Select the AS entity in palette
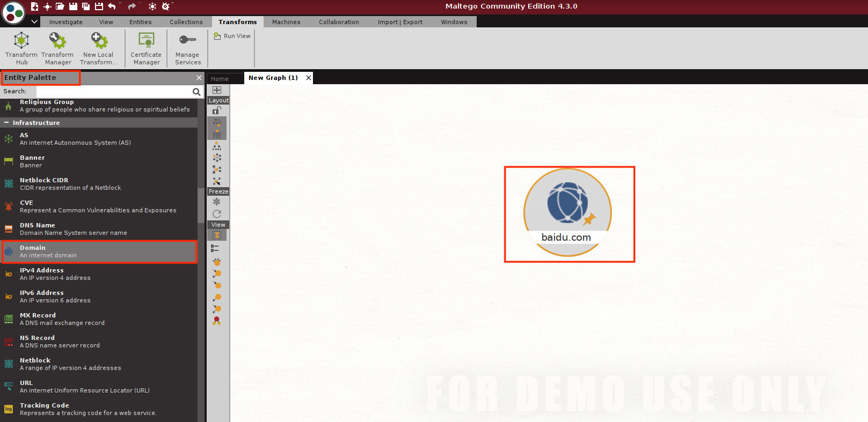Viewport: 868px width, 422px height. click(99, 139)
